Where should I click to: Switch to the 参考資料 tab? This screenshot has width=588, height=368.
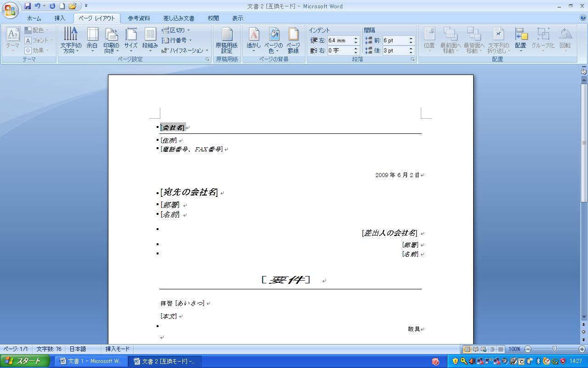pyautogui.click(x=139, y=18)
